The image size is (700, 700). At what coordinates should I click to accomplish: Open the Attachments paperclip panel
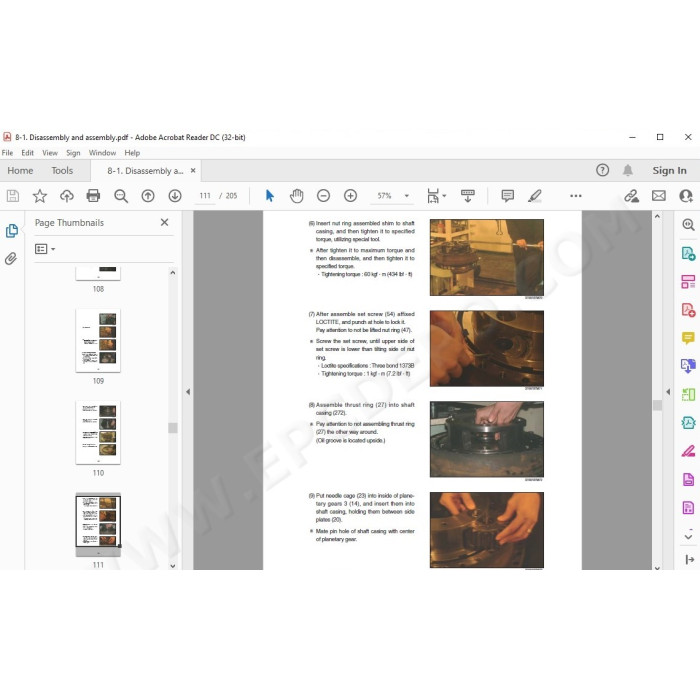(11, 258)
